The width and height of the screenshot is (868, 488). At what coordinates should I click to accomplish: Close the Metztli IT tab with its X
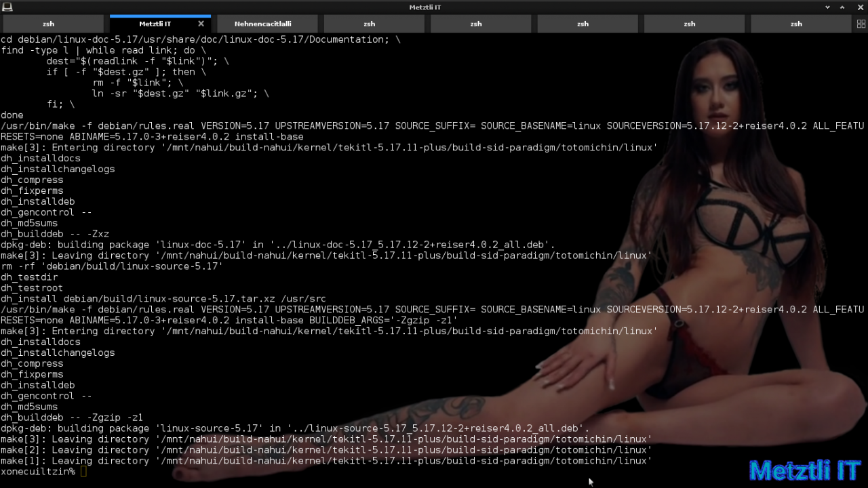click(201, 24)
